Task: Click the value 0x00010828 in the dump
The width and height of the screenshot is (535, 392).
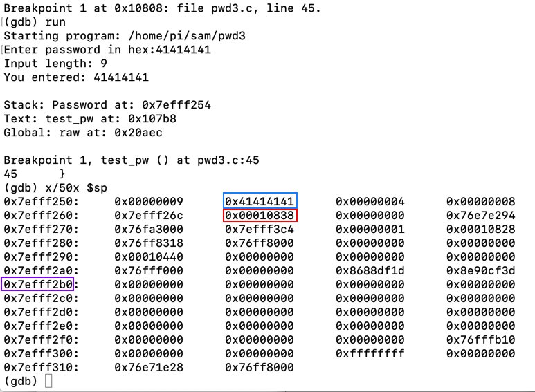Action: [x=481, y=229]
